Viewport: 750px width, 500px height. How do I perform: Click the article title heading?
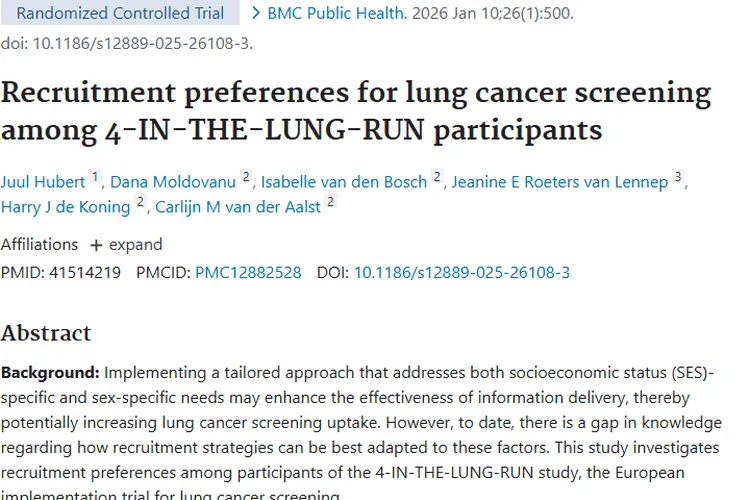(x=355, y=112)
